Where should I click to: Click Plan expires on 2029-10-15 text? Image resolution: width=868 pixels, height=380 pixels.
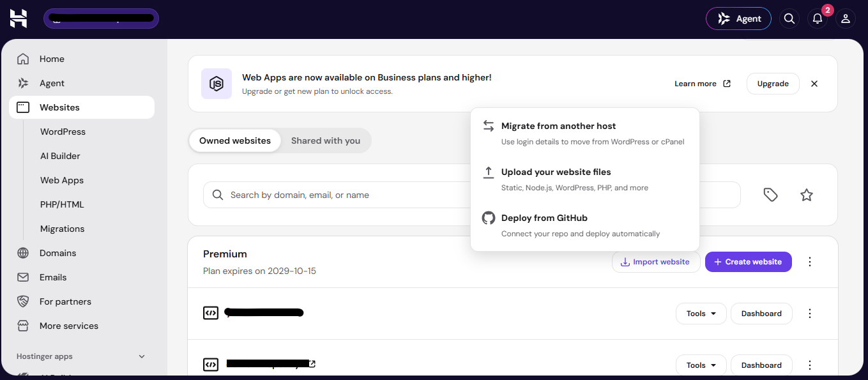pos(259,271)
